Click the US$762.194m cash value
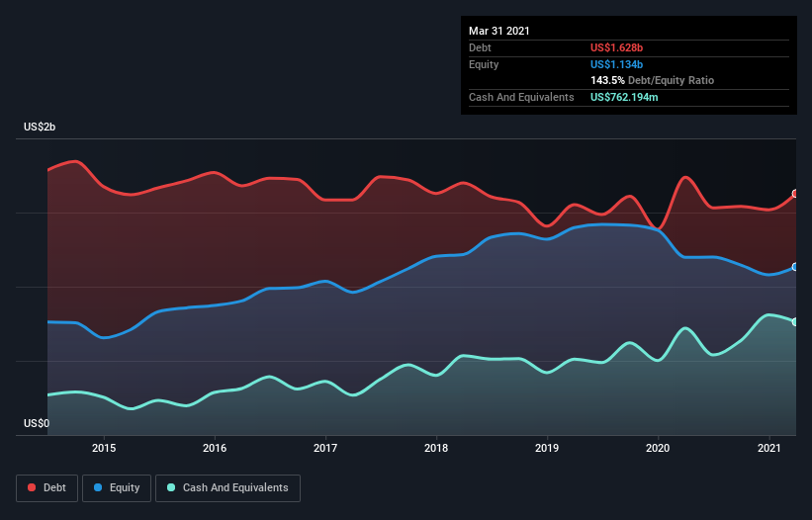The height and width of the screenshot is (520, 812). click(x=624, y=97)
